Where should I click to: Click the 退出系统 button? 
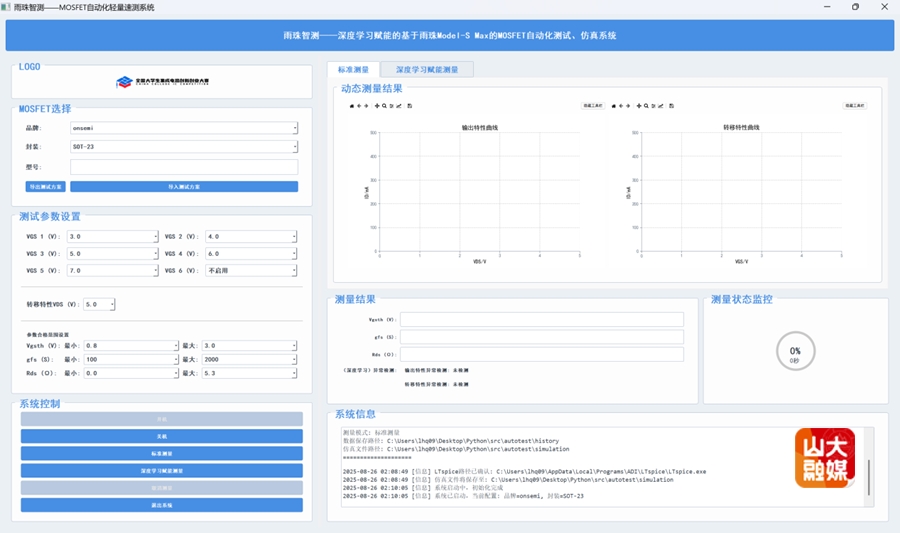[x=162, y=505]
